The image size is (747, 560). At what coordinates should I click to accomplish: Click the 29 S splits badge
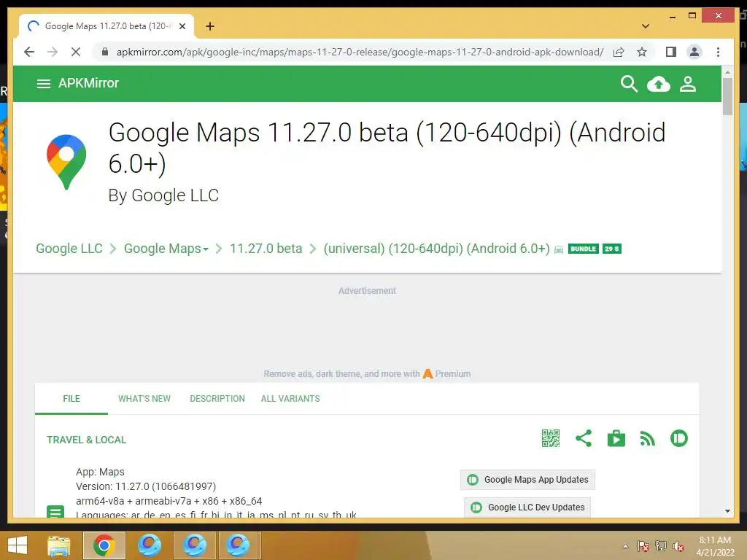(x=612, y=249)
